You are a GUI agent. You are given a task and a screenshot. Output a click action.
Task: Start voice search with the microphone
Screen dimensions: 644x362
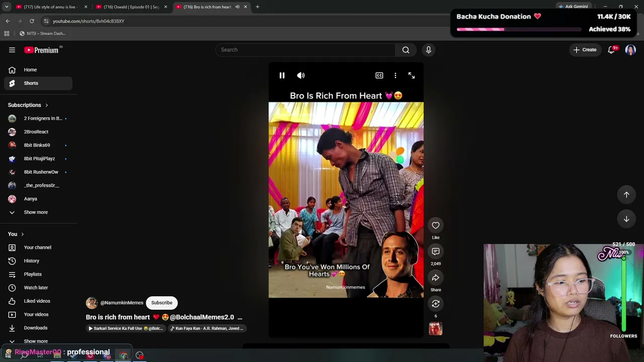(x=429, y=50)
